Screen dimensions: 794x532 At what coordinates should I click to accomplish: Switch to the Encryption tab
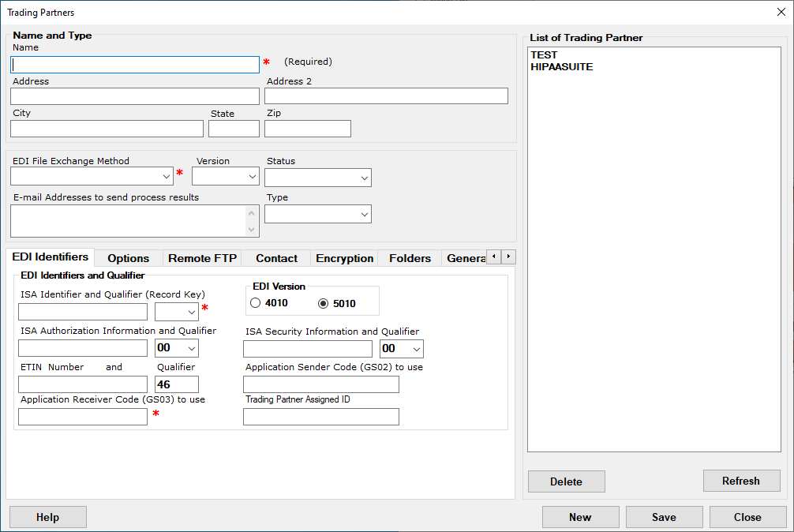(344, 258)
